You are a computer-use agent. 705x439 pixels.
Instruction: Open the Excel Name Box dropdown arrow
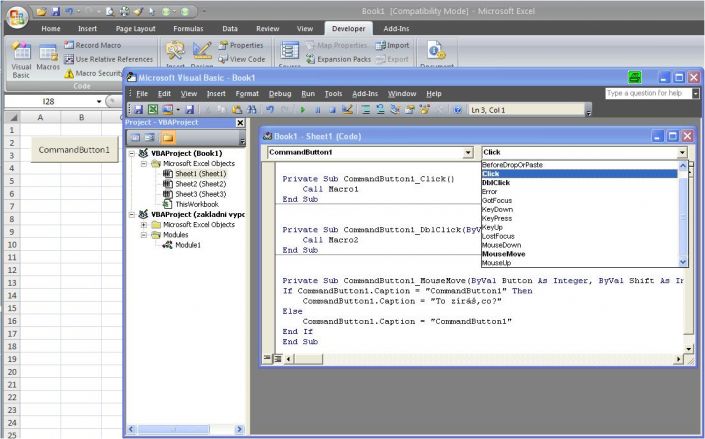(99, 102)
